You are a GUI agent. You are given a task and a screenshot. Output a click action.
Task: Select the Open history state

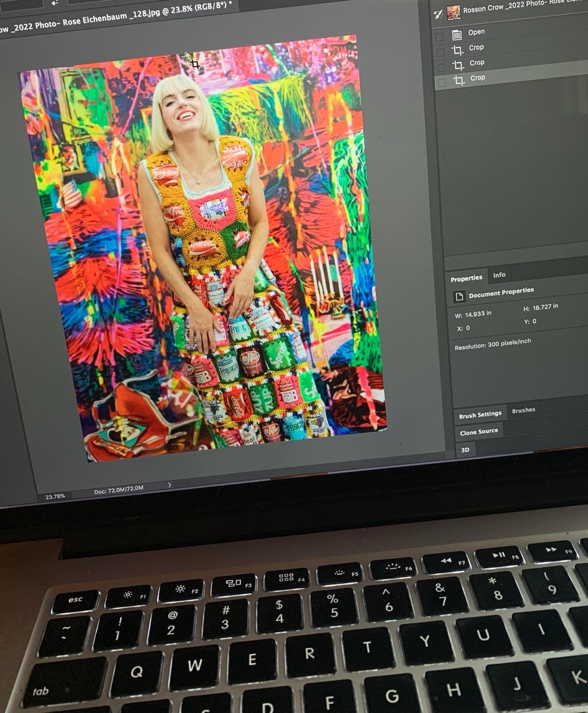476,32
